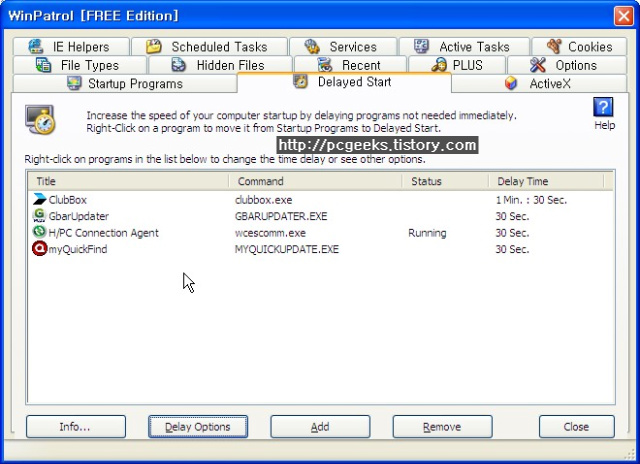Open the File Types tab
This screenshot has height=464, width=640.
pyautogui.click(x=80, y=65)
